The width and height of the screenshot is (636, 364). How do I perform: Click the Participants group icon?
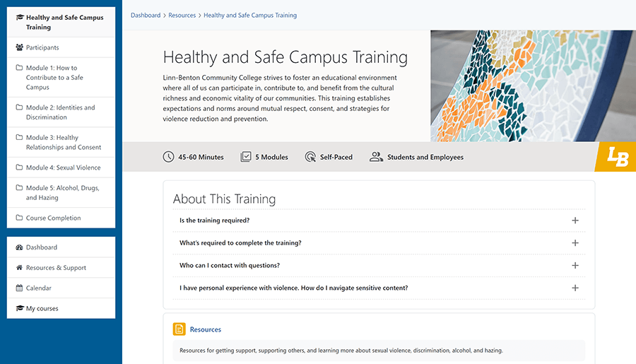pos(19,47)
